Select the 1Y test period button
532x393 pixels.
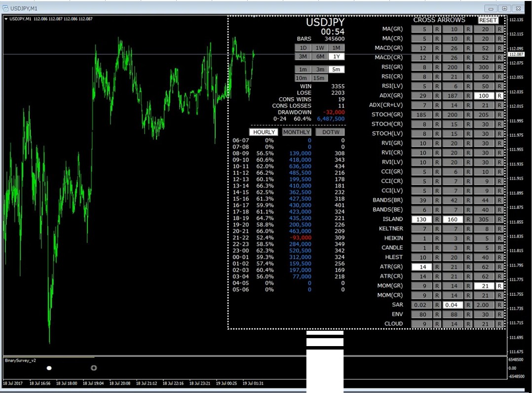(336, 57)
